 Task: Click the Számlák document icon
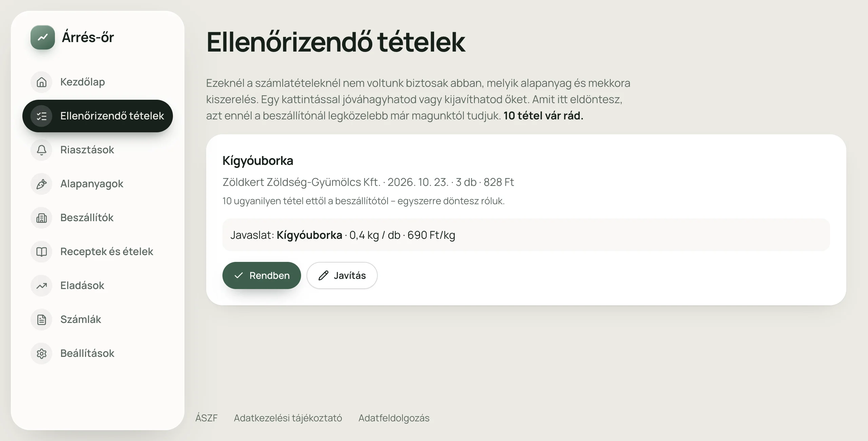(x=41, y=320)
